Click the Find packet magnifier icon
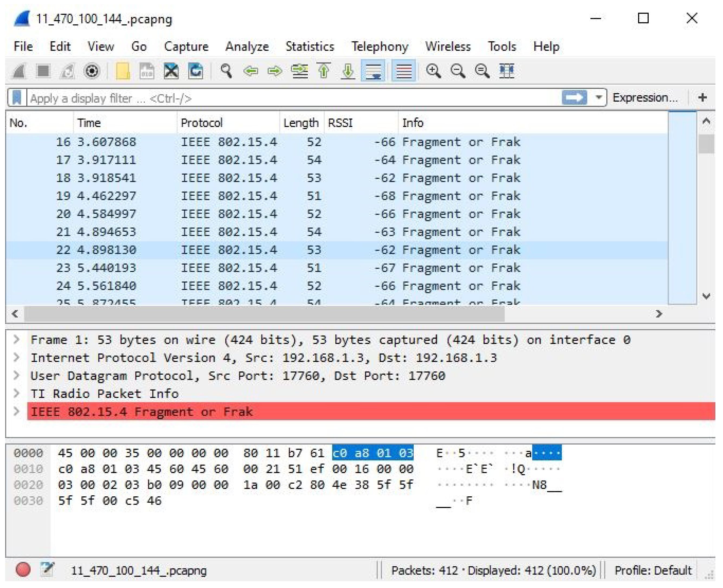This screenshot has width=723, height=588. point(226,71)
